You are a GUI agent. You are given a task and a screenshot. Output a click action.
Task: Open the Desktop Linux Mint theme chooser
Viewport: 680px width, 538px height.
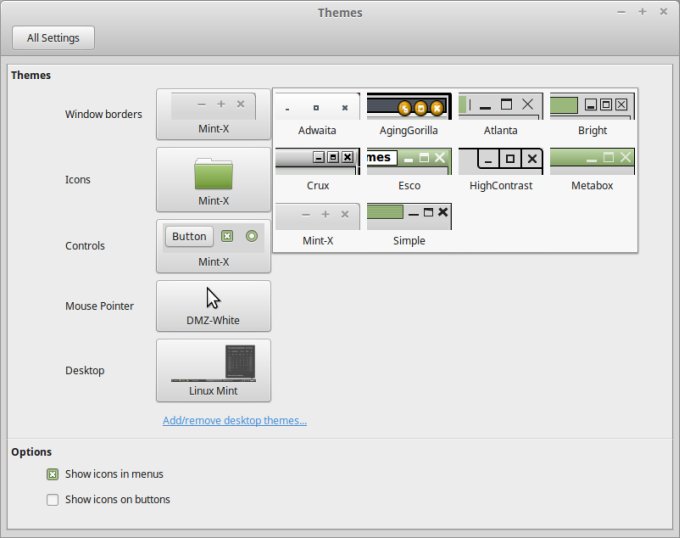pyautogui.click(x=213, y=370)
